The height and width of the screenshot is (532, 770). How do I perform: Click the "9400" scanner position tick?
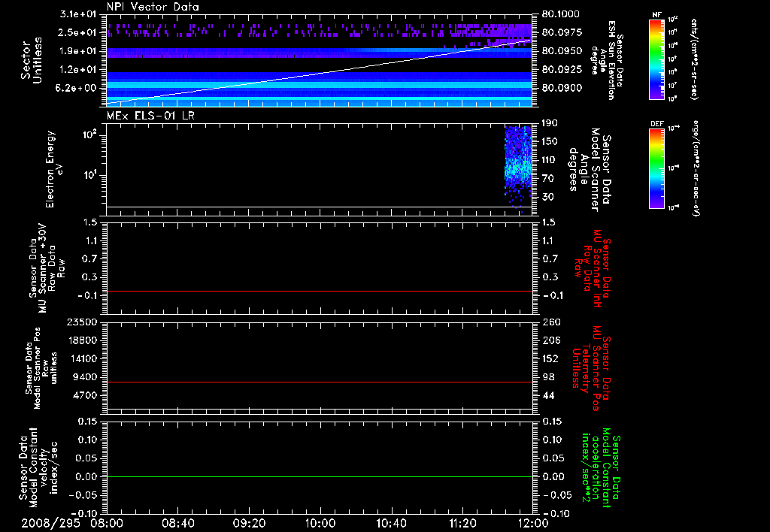(x=84, y=377)
